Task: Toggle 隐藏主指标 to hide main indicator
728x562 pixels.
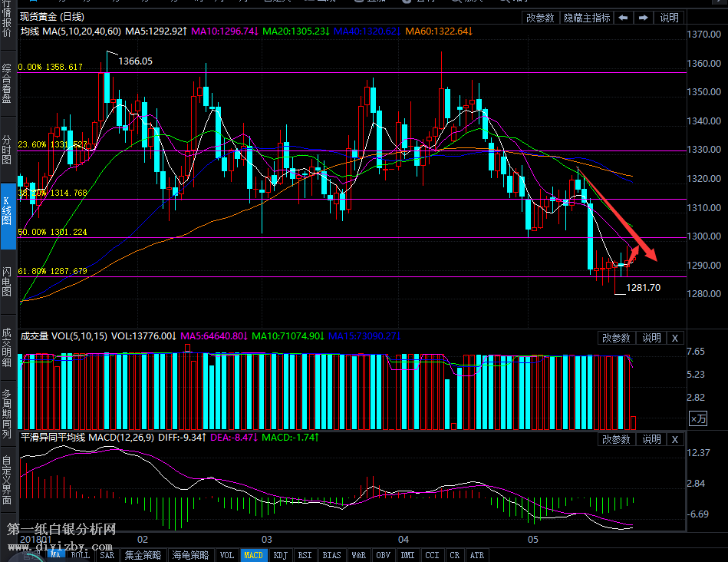Action: pyautogui.click(x=587, y=18)
